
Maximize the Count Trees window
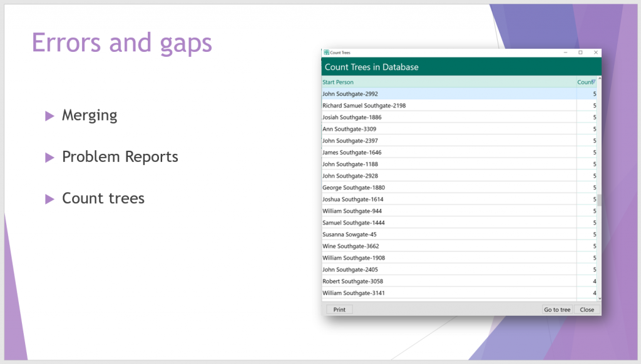click(x=580, y=53)
